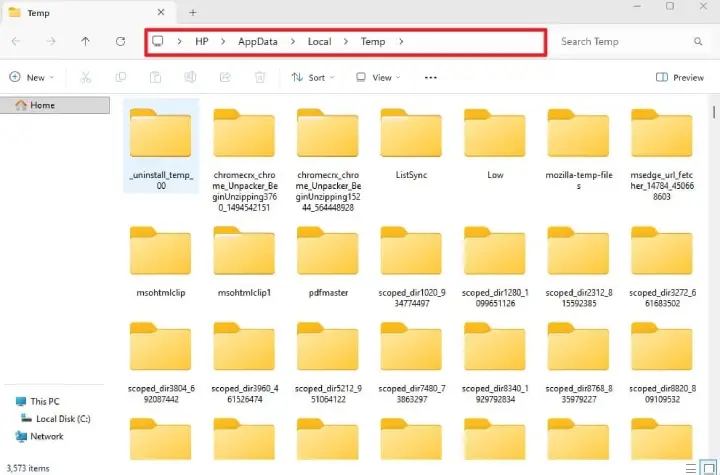
Task: Select the scoped_dir1020 folder
Action: click(411, 266)
